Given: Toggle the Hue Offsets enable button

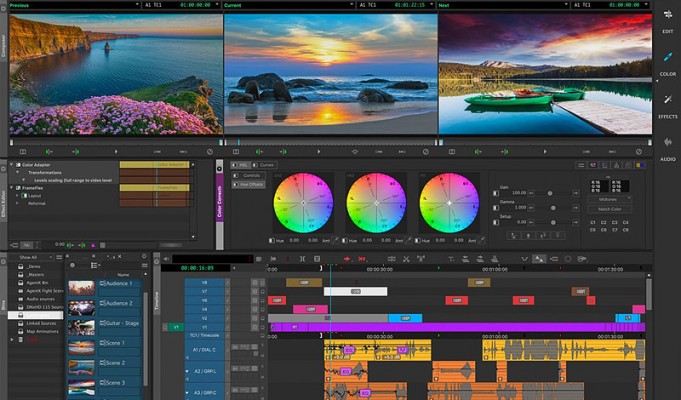Looking at the screenshot, I should [236, 185].
